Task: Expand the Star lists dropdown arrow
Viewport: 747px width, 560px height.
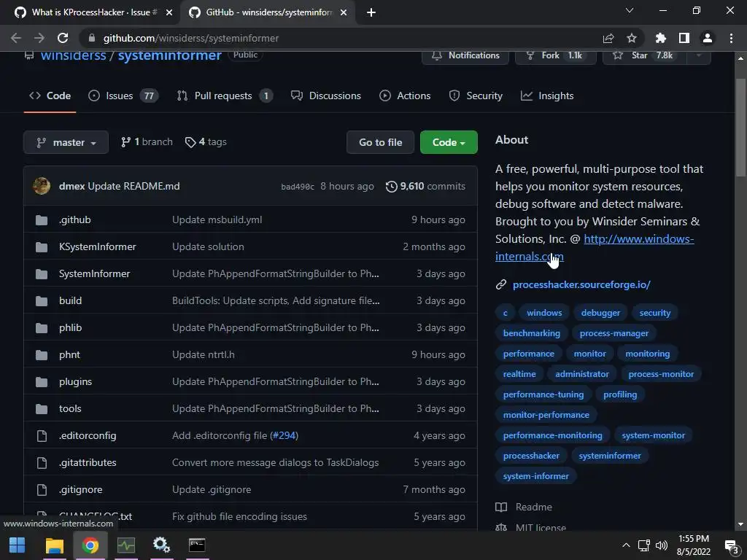Action: click(699, 55)
